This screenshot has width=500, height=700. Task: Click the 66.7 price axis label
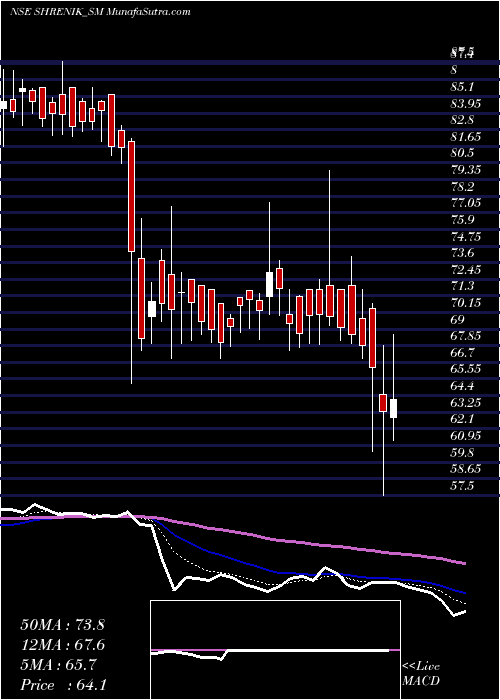click(x=462, y=353)
